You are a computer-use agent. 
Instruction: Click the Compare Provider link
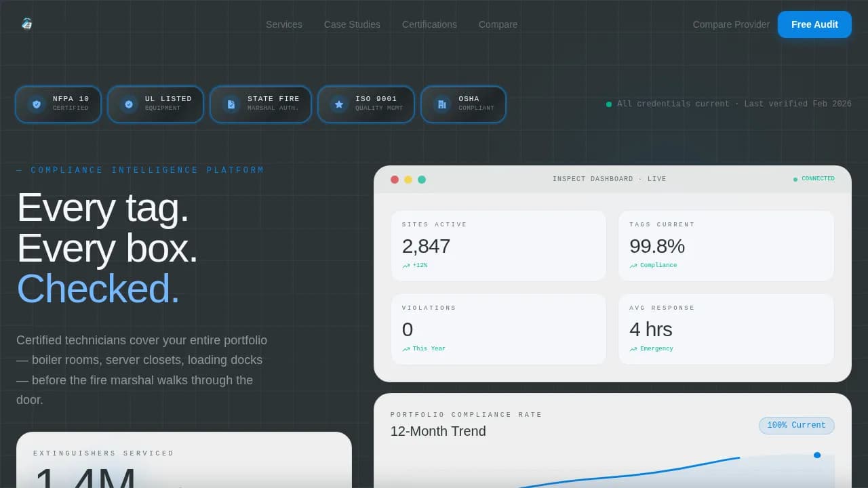tap(731, 24)
